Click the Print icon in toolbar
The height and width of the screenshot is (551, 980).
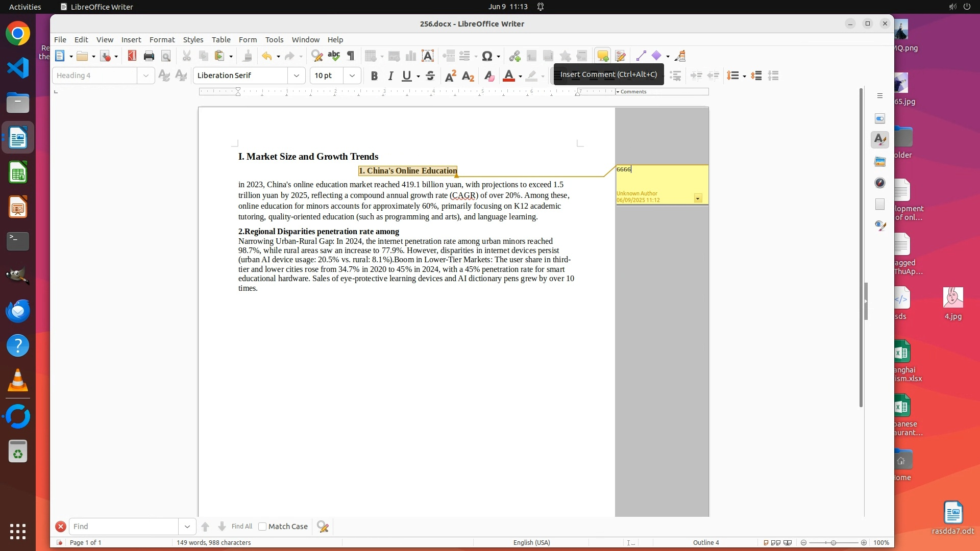click(x=149, y=56)
